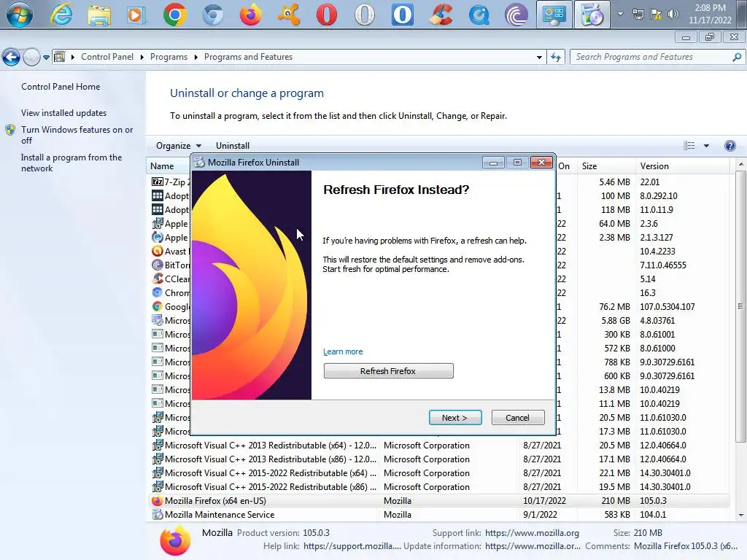Click Uninstall in the toolbar

[233, 146]
